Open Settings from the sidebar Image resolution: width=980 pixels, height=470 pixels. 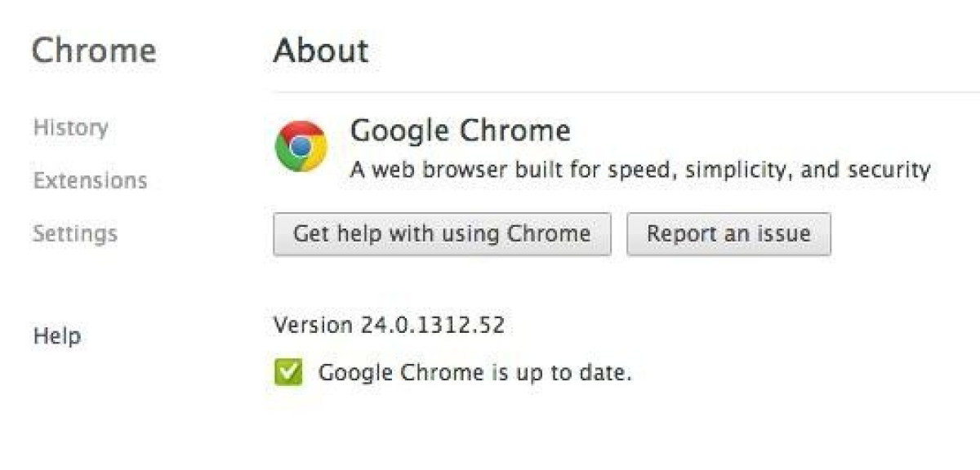pos(75,234)
